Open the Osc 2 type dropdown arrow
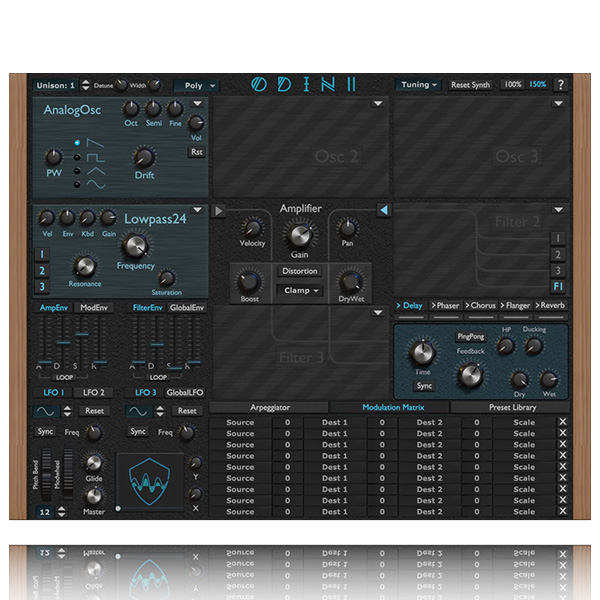Screen dimensions: 600x600 [x=378, y=103]
